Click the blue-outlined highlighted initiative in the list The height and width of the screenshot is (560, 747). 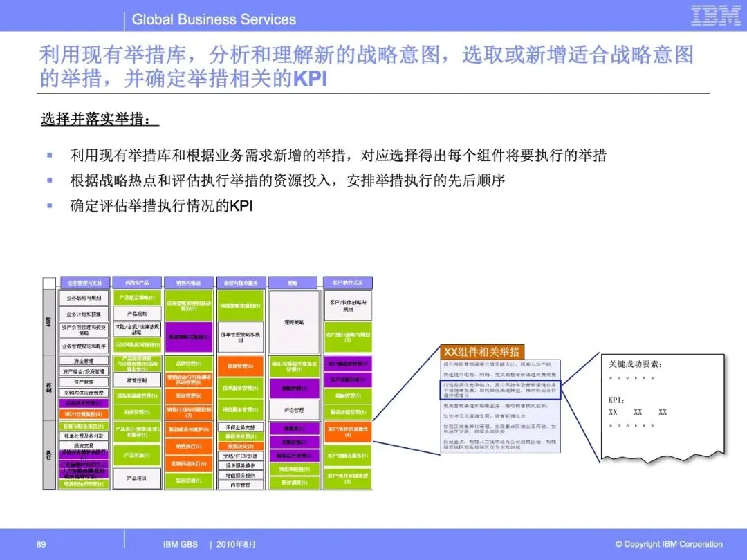(500, 389)
